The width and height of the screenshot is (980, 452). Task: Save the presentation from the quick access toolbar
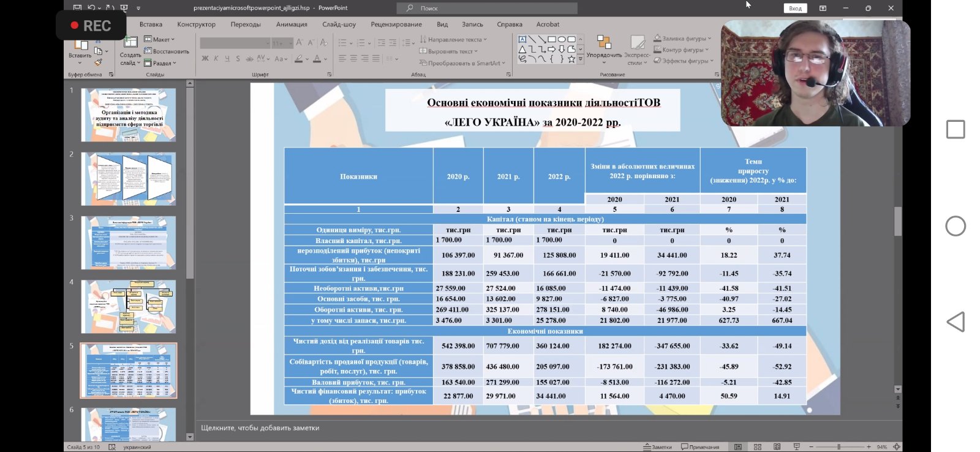click(77, 8)
